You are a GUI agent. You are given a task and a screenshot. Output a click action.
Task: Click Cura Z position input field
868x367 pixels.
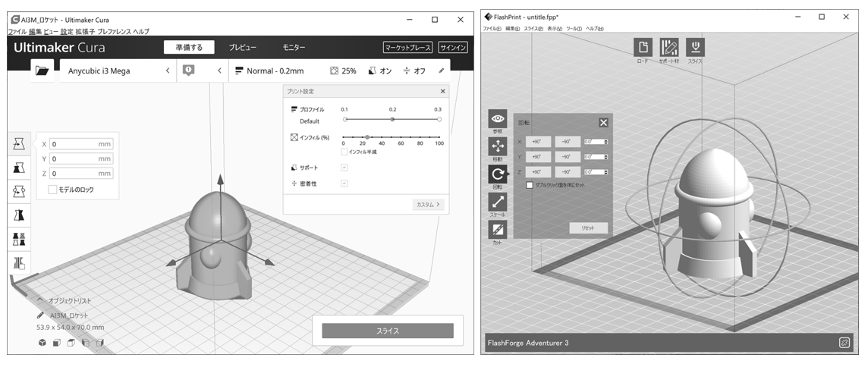81,173
